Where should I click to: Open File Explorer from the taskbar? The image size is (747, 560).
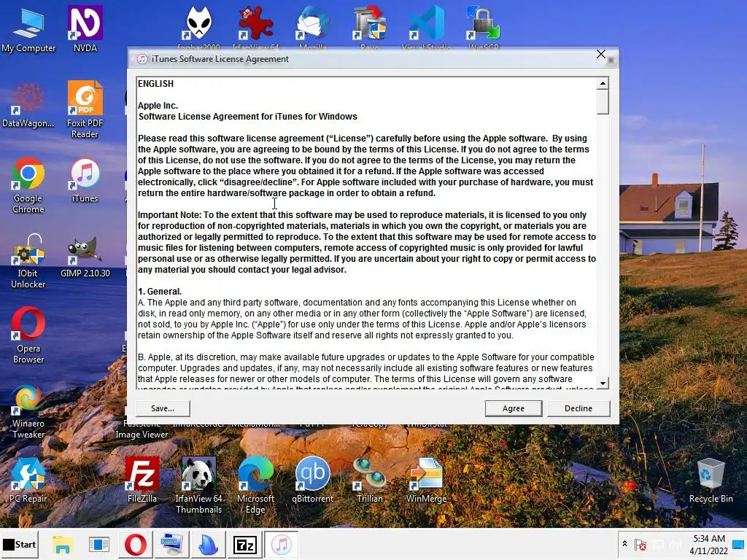tap(63, 544)
